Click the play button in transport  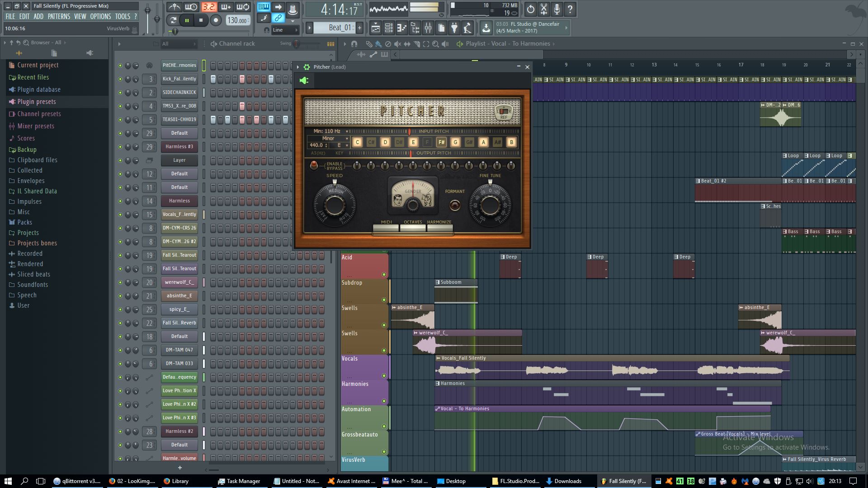(x=187, y=20)
